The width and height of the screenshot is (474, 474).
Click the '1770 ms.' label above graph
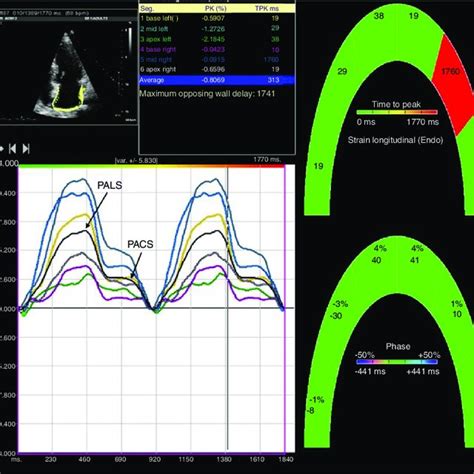tap(267, 159)
